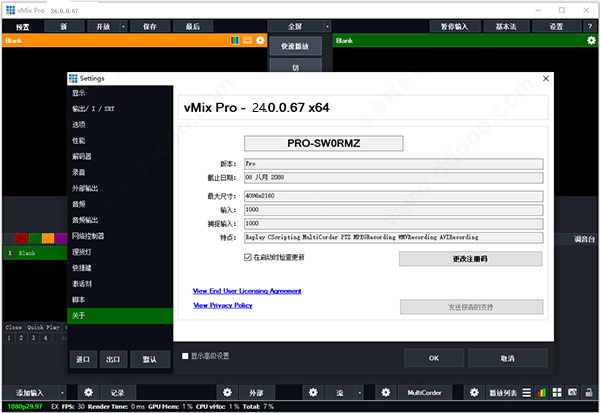
Task: Select the purple input category swatch
Action: tap(61, 238)
